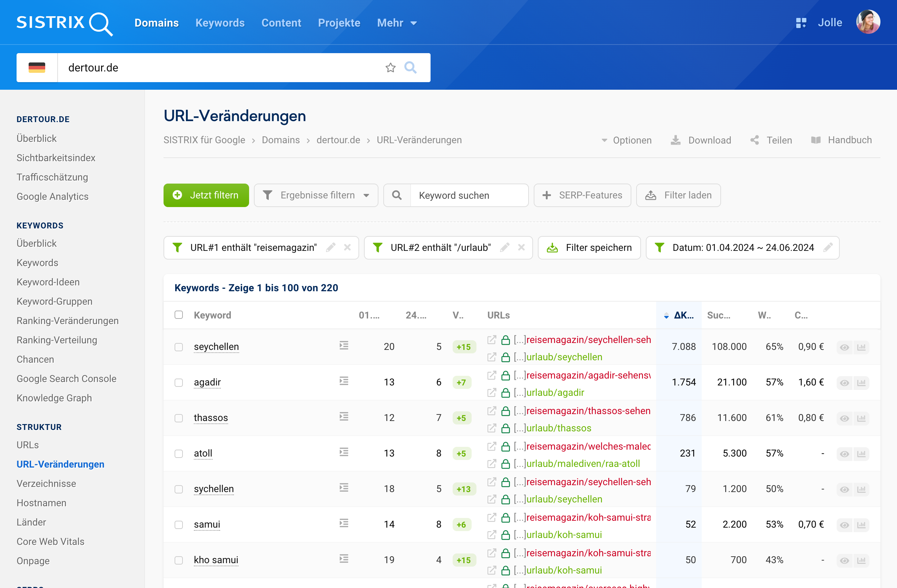Image resolution: width=897 pixels, height=588 pixels.
Task: Show SERP list icon for agadir keyword
Action: [344, 381]
